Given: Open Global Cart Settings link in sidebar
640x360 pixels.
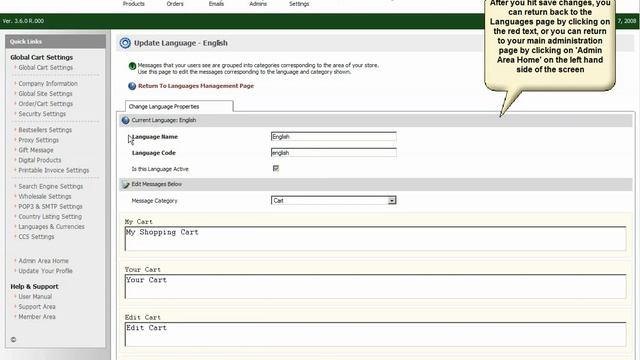Looking at the screenshot, I should (x=46, y=68).
